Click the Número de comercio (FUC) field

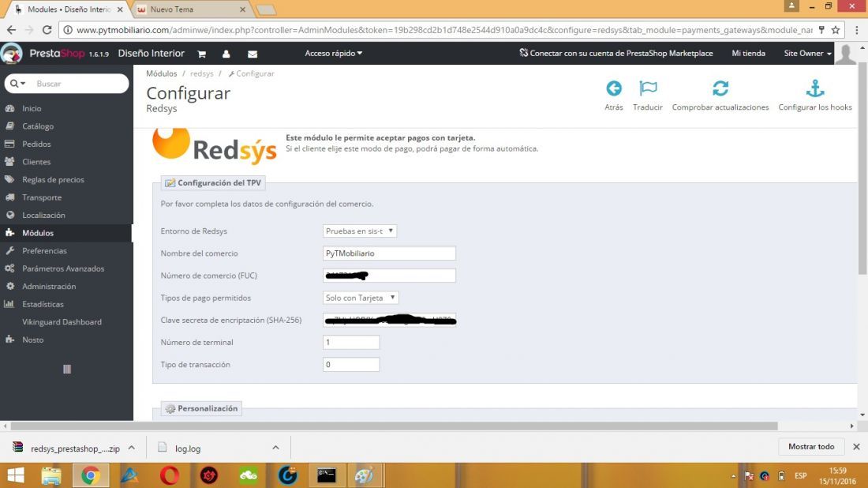point(389,276)
